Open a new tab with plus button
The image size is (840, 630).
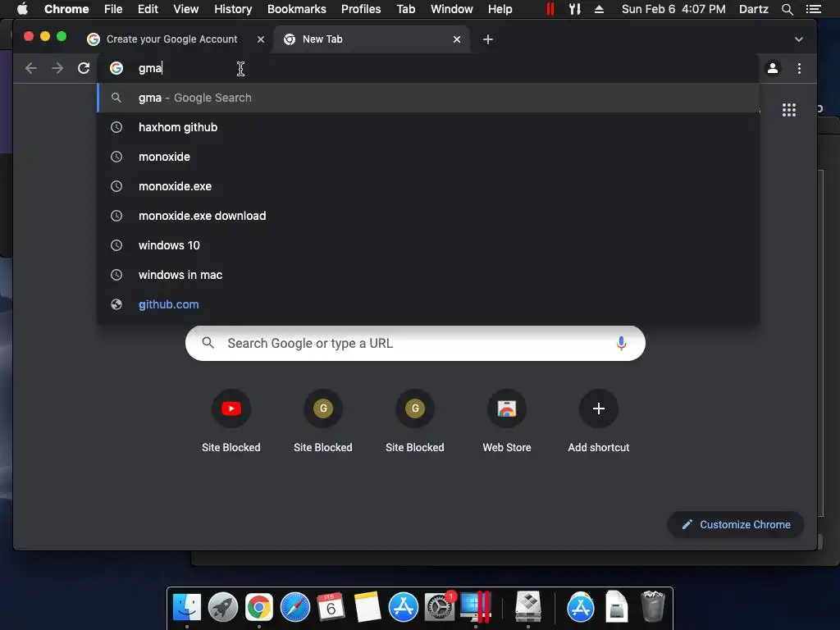click(487, 39)
